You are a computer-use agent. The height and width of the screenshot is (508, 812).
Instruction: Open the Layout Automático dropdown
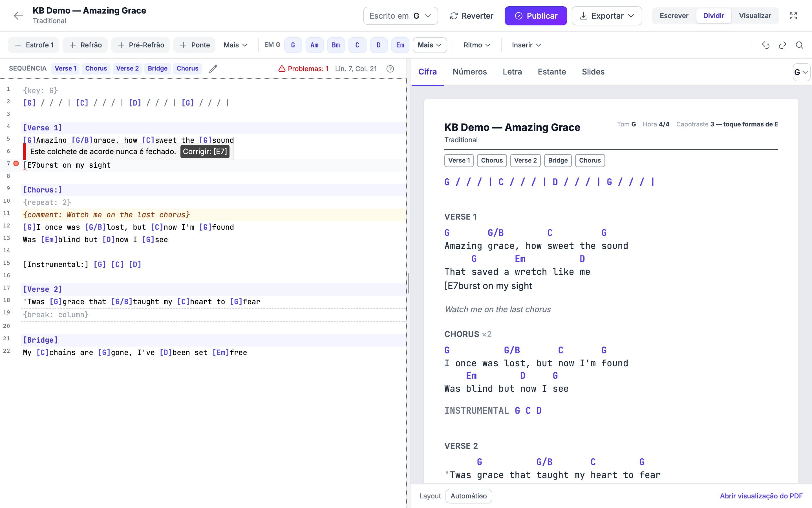[x=468, y=496]
